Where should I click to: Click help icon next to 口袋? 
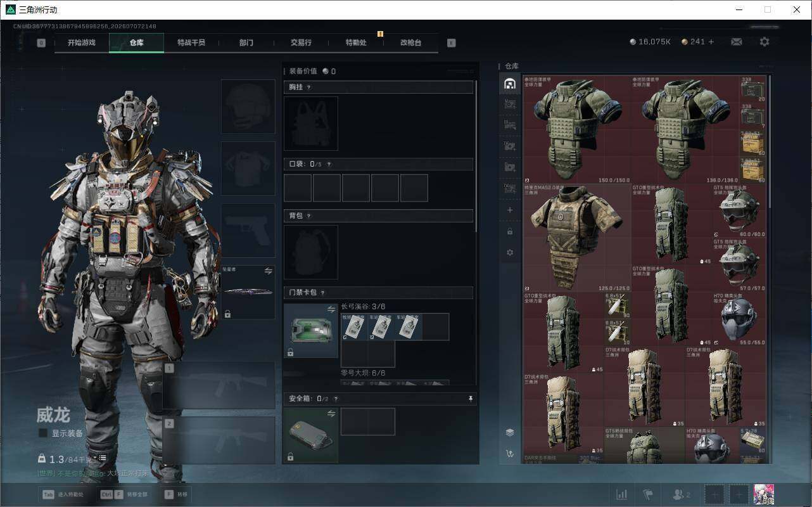pos(329,164)
